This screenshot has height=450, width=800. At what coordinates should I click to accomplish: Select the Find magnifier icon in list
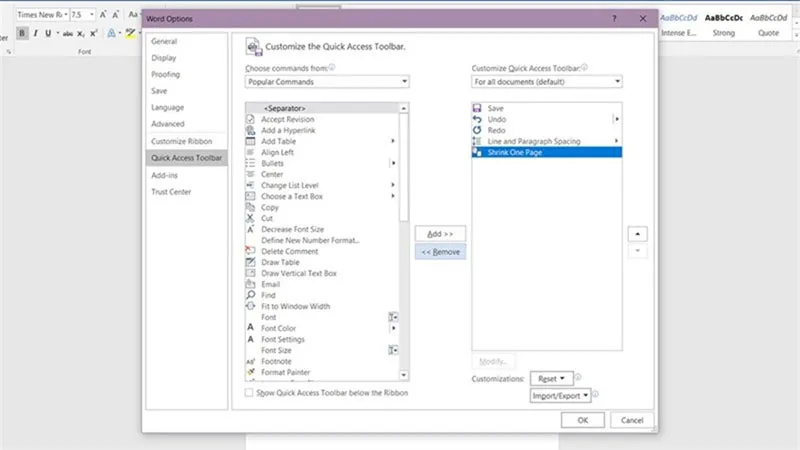click(x=250, y=295)
